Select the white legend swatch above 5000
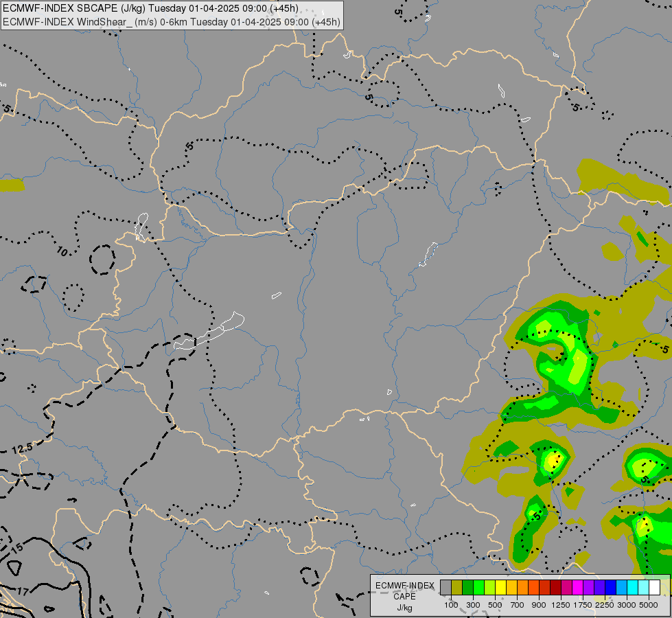672x618 pixels. (x=654, y=587)
